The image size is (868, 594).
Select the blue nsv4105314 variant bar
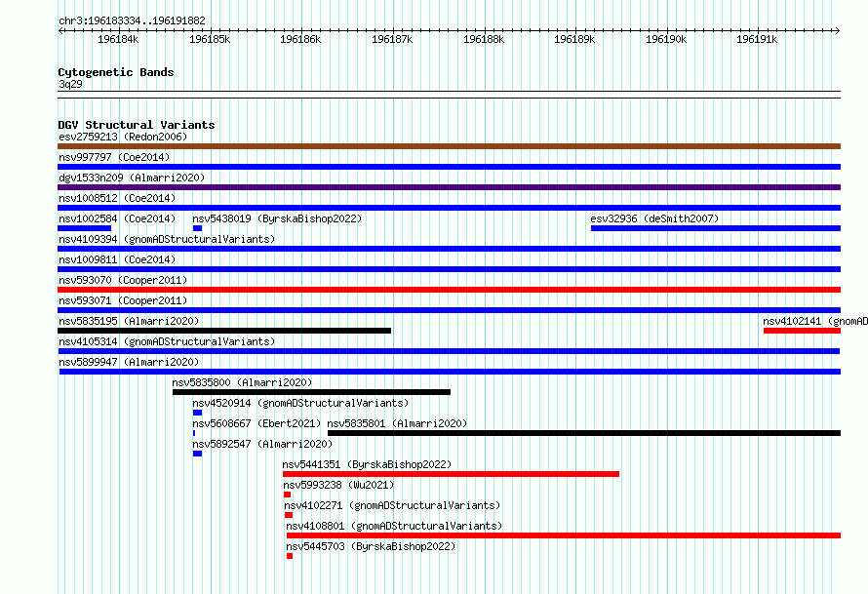tap(449, 351)
